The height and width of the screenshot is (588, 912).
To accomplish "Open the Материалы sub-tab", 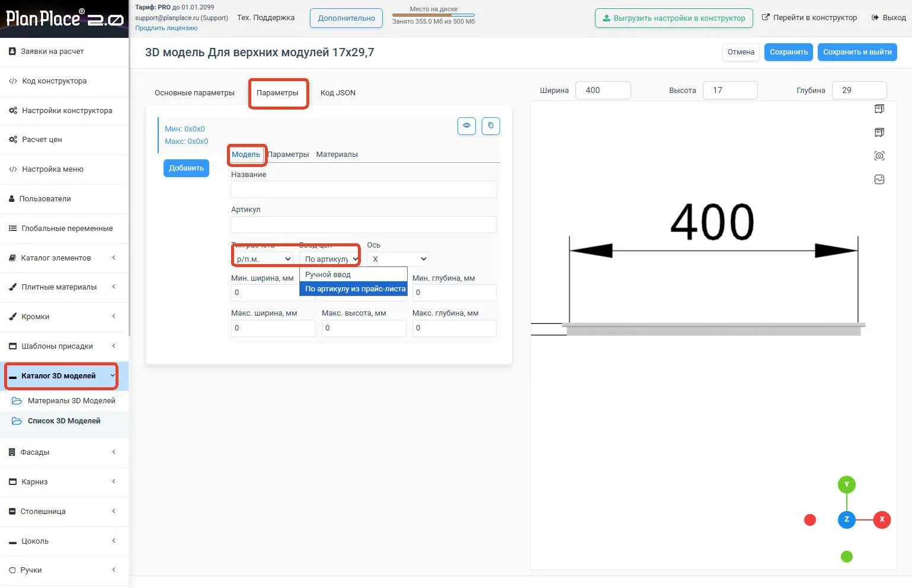I will point(337,155).
